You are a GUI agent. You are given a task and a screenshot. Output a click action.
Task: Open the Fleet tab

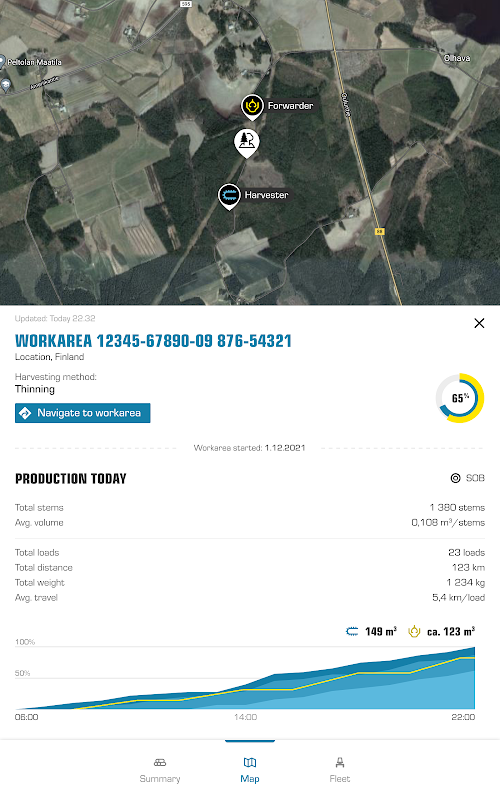(340, 770)
